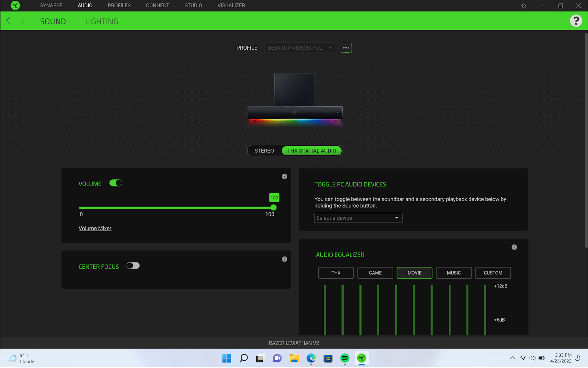Show hidden system tray icons
Screen dimensions: 588x368
pos(512,358)
